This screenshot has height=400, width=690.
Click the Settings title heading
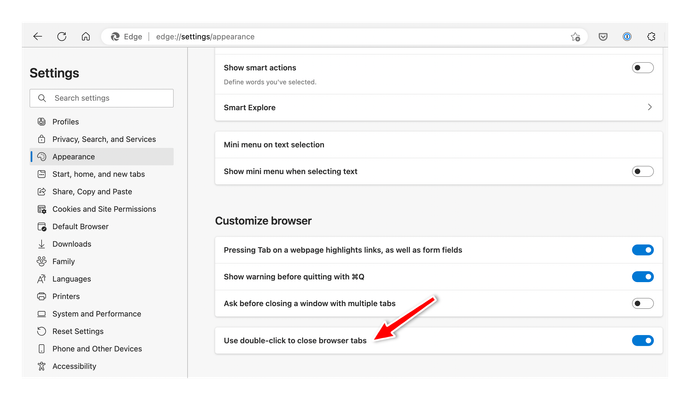pyautogui.click(x=54, y=73)
